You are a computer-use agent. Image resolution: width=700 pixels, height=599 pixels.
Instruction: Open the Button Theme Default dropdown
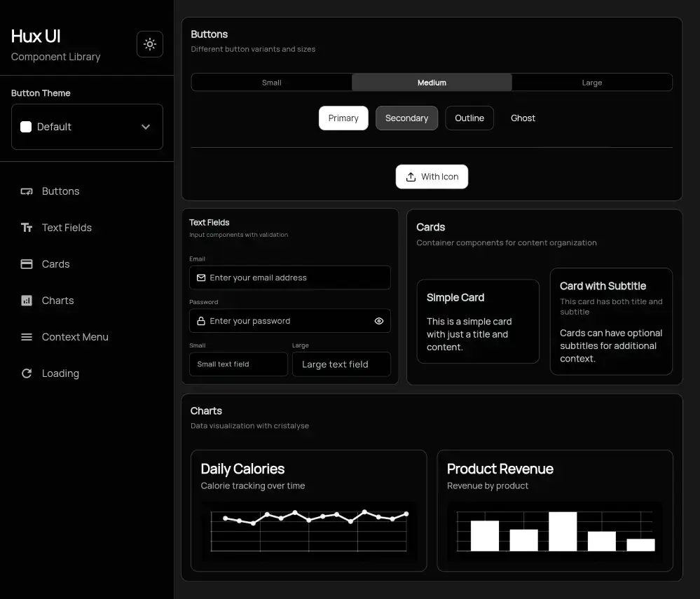coord(87,127)
